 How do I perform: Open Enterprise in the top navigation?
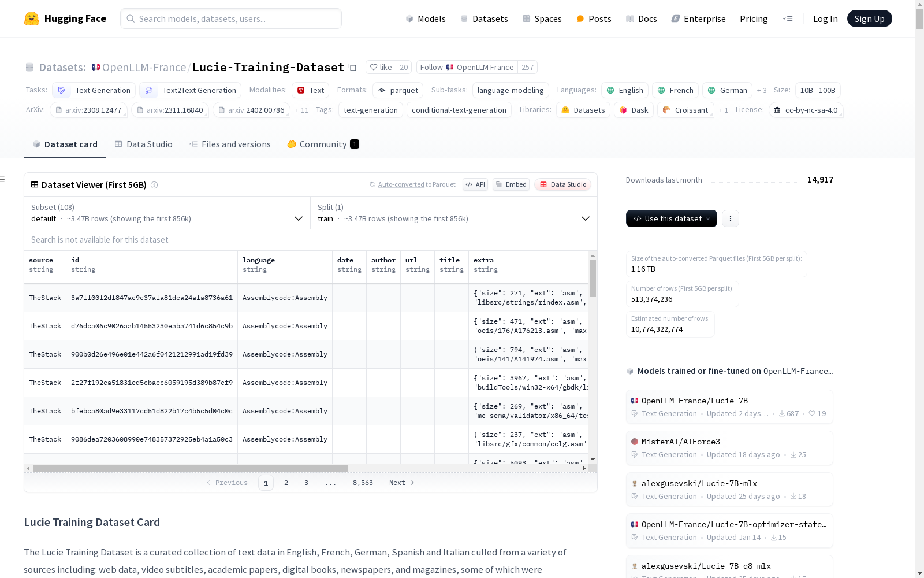click(x=698, y=18)
